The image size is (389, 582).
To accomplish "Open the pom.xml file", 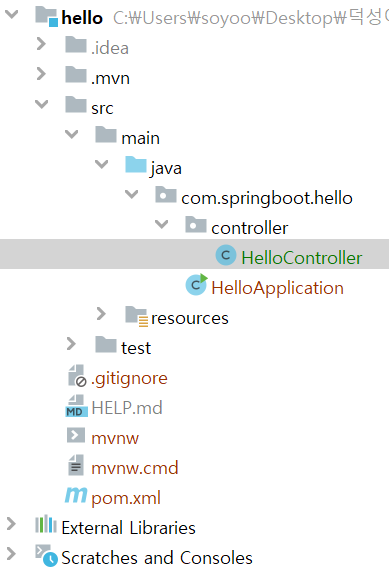I will click(126, 498).
